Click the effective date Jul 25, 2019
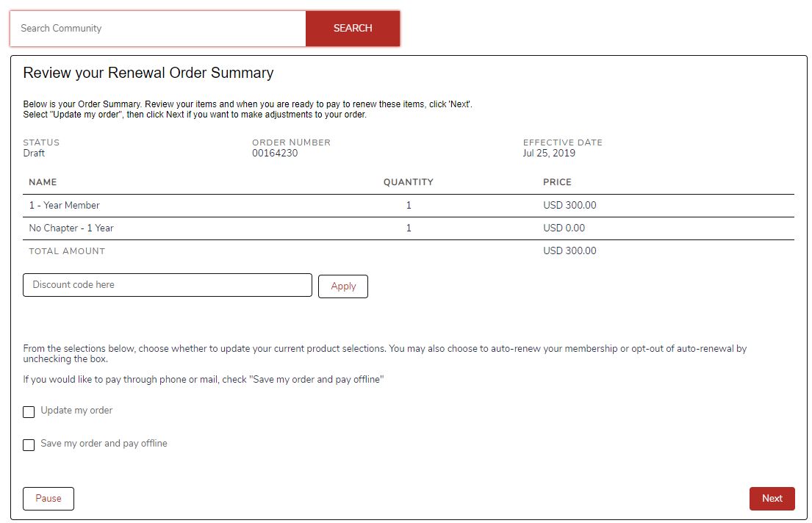 pyautogui.click(x=549, y=154)
